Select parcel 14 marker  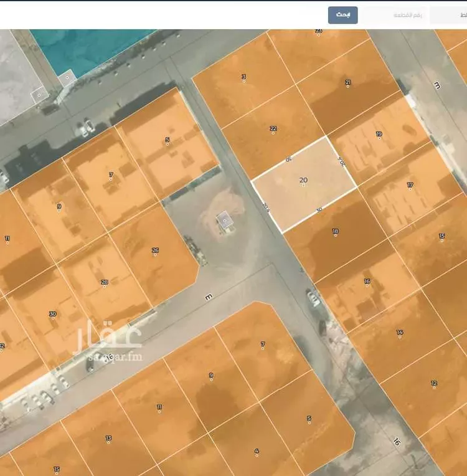point(399,336)
